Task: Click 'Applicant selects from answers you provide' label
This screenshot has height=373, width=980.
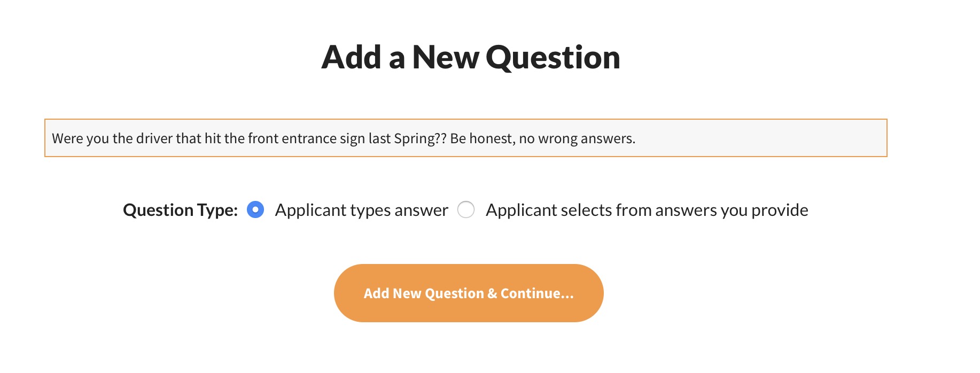Action: 647,210
